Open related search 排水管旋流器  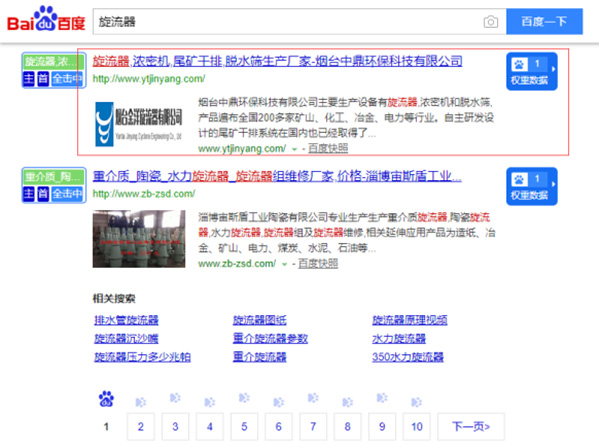coord(126,320)
